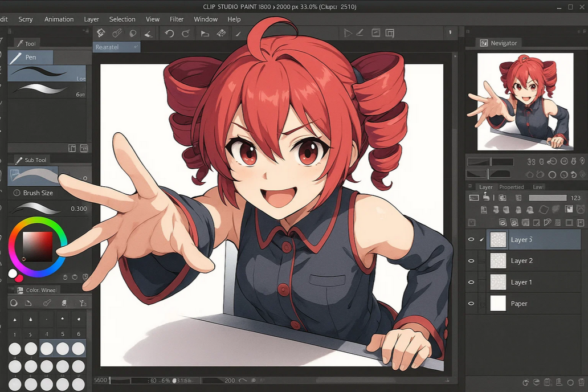The height and width of the screenshot is (392, 588).
Task: Hide Layer 1 with its eye icon
Action: click(471, 282)
